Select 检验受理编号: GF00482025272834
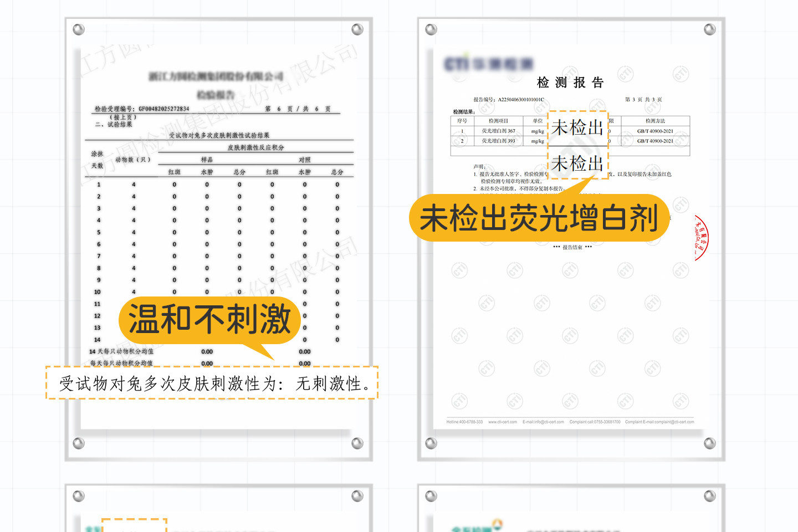The image size is (798, 532). point(142,109)
